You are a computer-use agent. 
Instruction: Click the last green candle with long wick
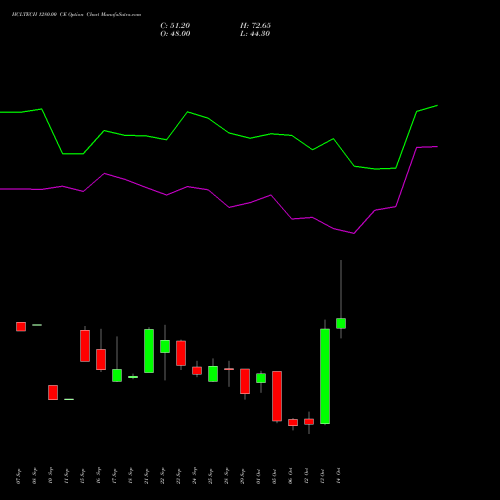[341, 323]
